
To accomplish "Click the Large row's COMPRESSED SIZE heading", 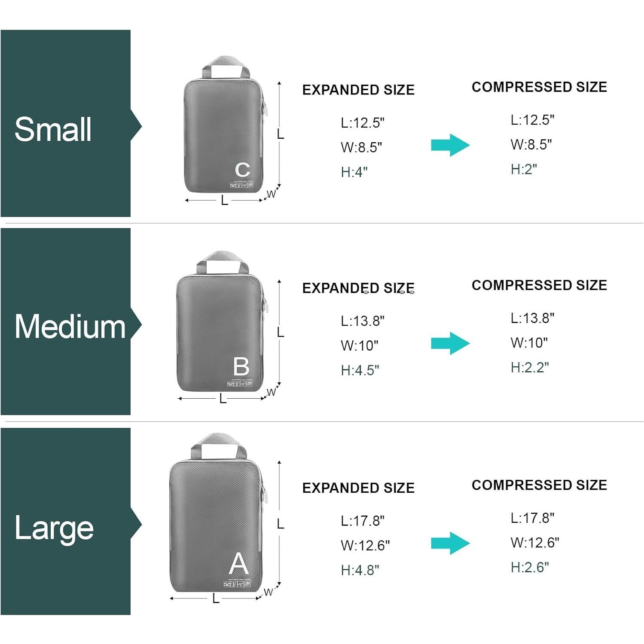I will click(x=539, y=485).
